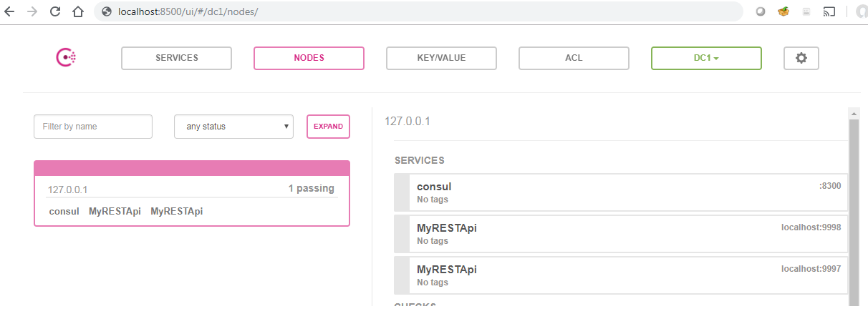The image size is (868, 334).
Task: Click the orange box extension icon
Action: (x=783, y=11)
